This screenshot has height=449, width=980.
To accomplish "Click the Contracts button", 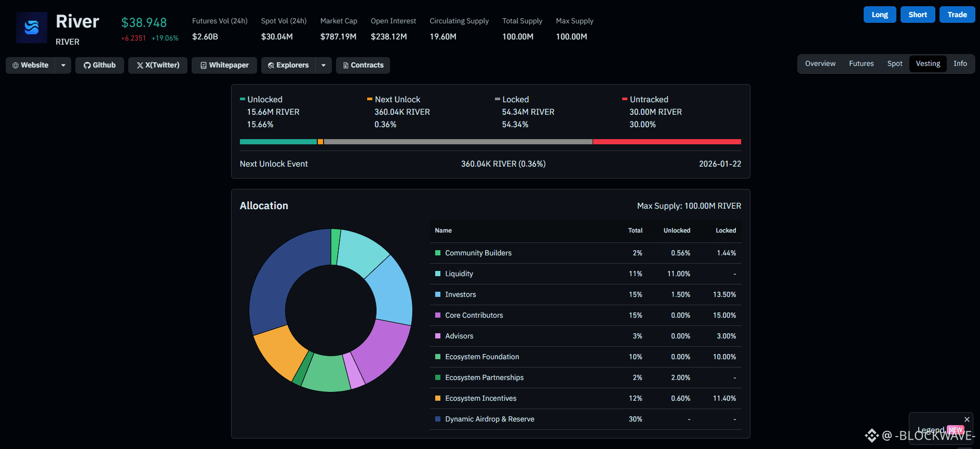I will 363,65.
